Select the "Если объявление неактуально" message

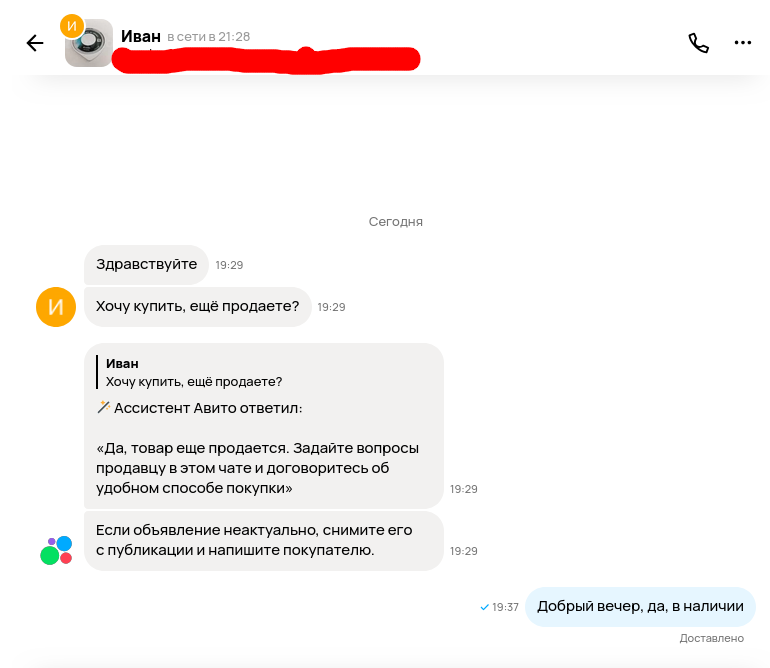click(264, 541)
